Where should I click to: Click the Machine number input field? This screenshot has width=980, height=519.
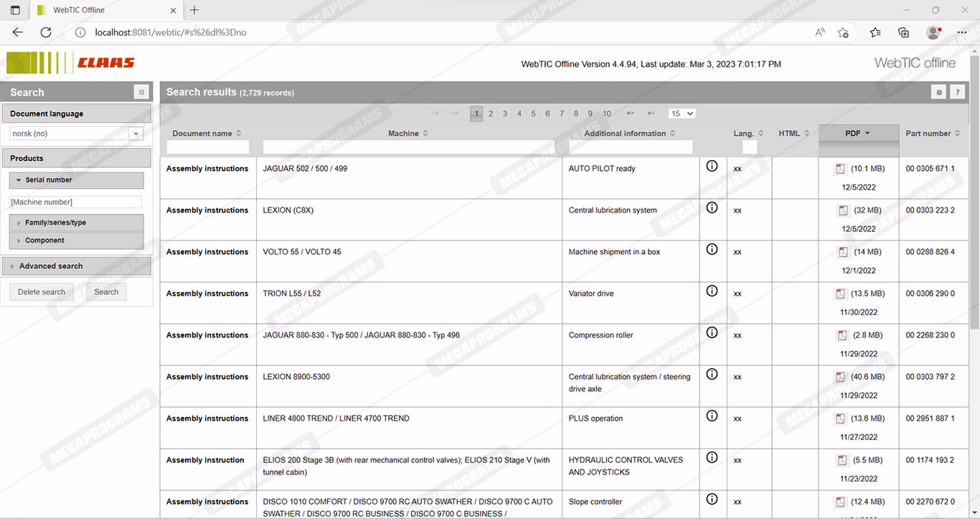75,202
